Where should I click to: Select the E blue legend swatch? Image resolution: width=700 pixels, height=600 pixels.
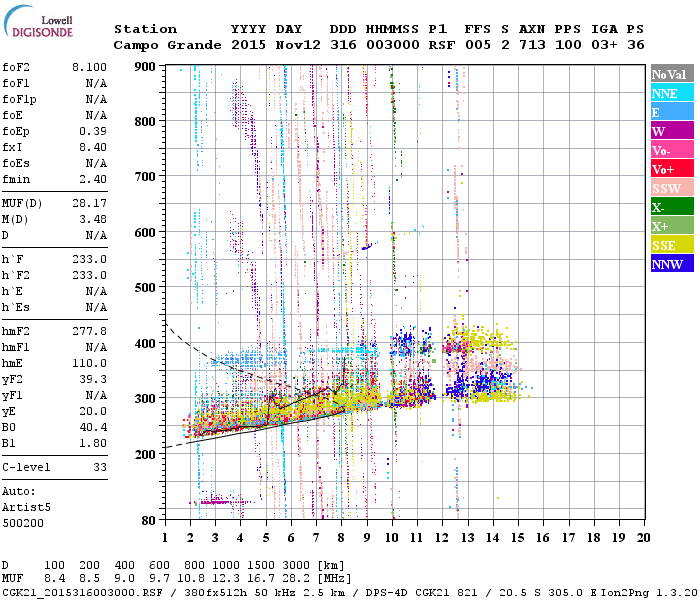coord(672,112)
